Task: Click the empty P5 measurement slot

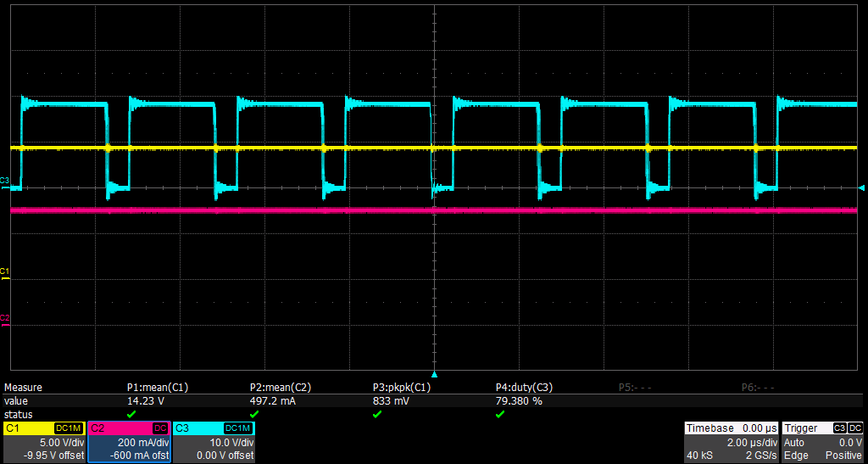Action: [634, 389]
